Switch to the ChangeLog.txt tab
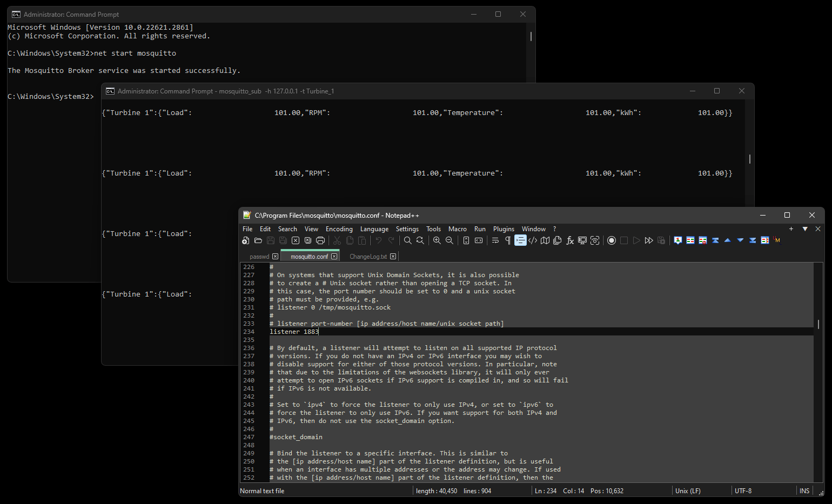 coord(368,257)
